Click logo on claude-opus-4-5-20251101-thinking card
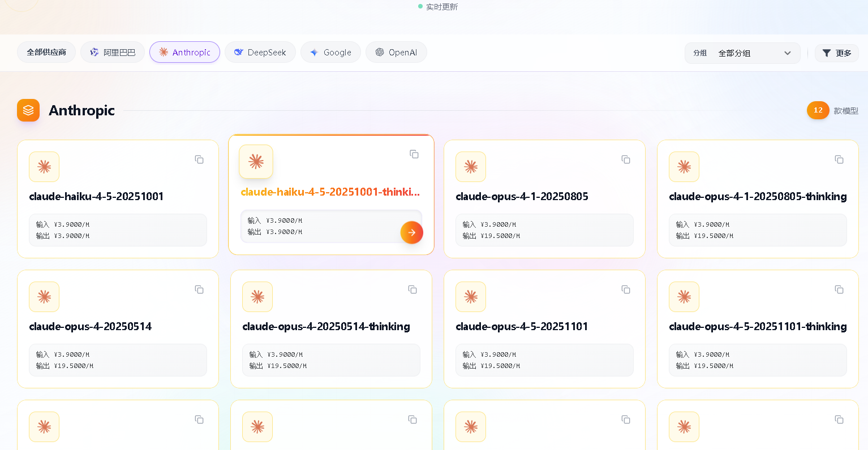The width and height of the screenshot is (868, 450). (684, 297)
